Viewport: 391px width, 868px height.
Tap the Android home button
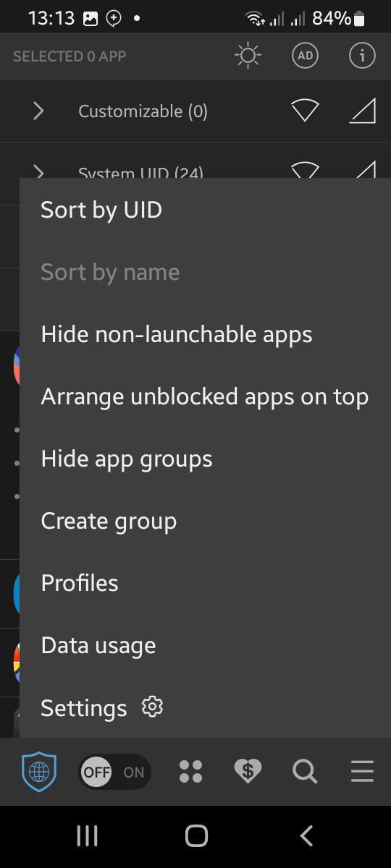click(x=196, y=836)
